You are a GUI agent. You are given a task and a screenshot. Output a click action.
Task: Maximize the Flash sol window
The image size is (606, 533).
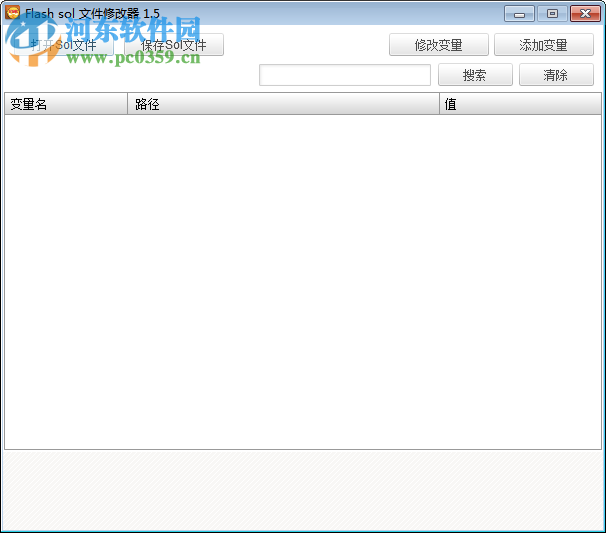552,14
